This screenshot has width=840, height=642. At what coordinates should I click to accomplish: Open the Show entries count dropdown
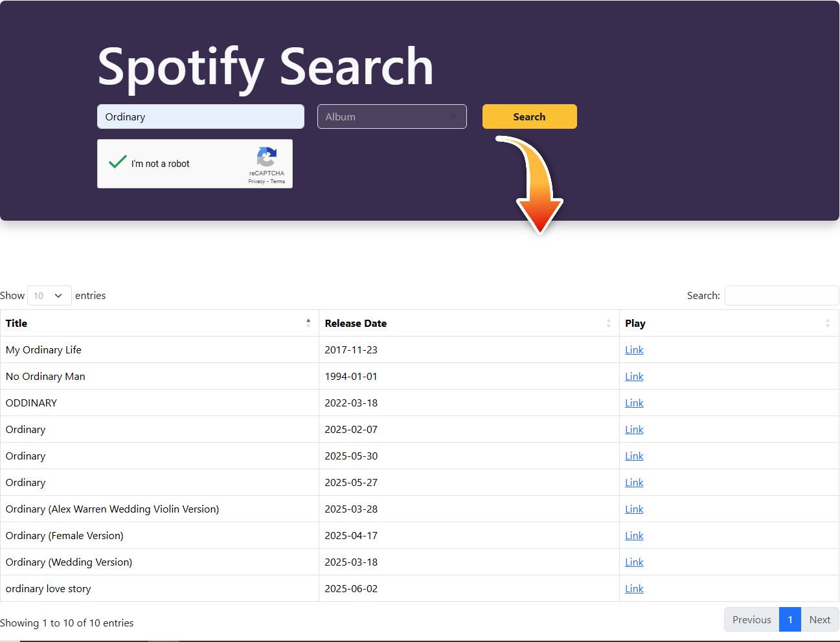point(49,295)
